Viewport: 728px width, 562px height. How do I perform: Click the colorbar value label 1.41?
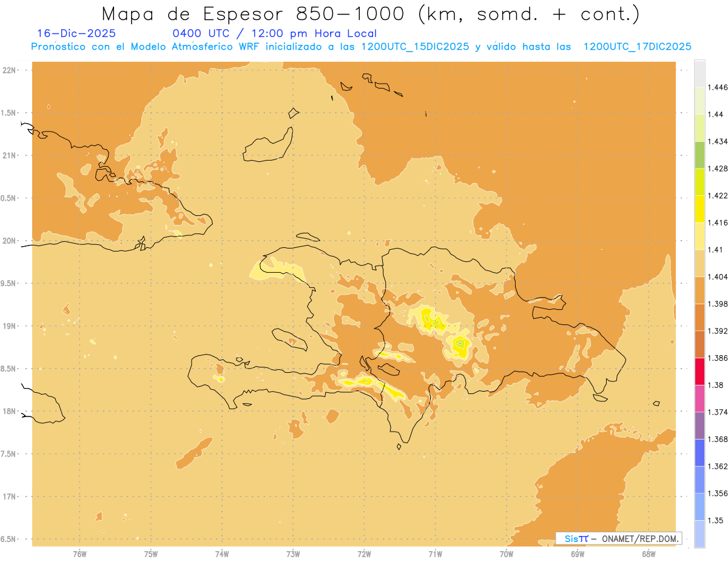click(x=716, y=250)
